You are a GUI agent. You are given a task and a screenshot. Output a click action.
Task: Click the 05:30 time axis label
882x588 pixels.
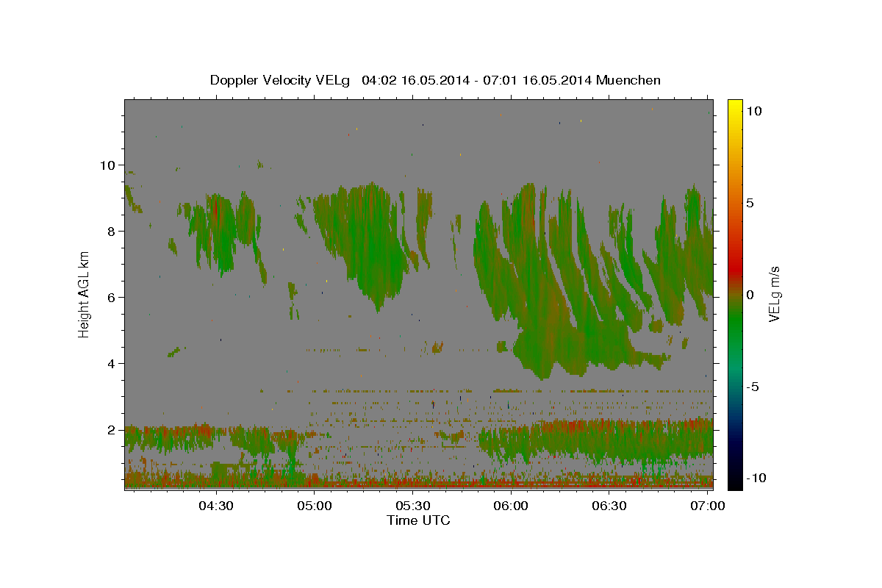(413, 506)
